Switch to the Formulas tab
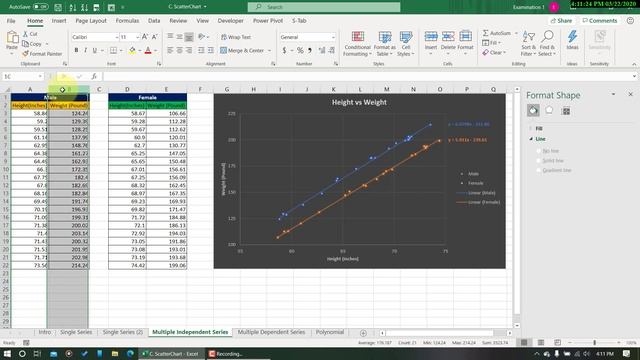Viewport: 640px width, 360px height. click(x=127, y=20)
